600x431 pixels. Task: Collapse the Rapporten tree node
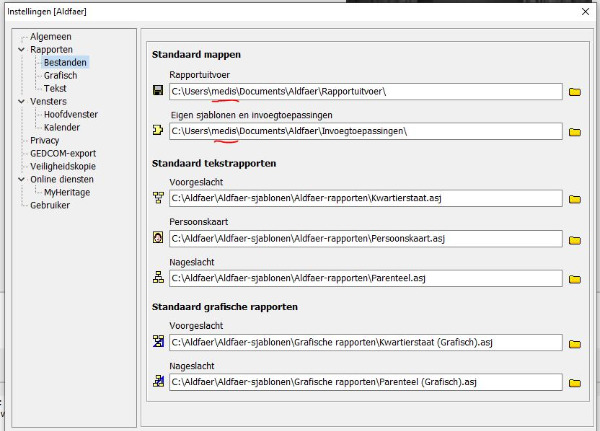[x=21, y=49]
